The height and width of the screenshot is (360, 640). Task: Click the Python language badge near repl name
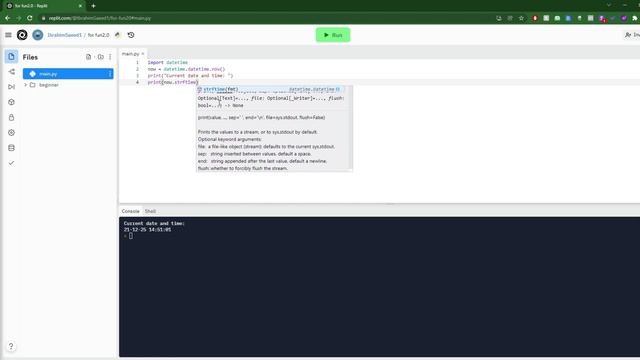[118, 35]
